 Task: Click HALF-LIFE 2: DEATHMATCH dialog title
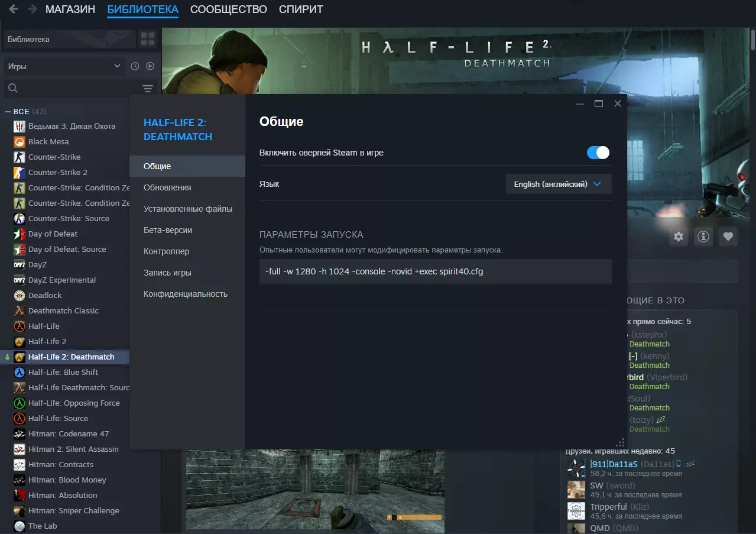178,130
